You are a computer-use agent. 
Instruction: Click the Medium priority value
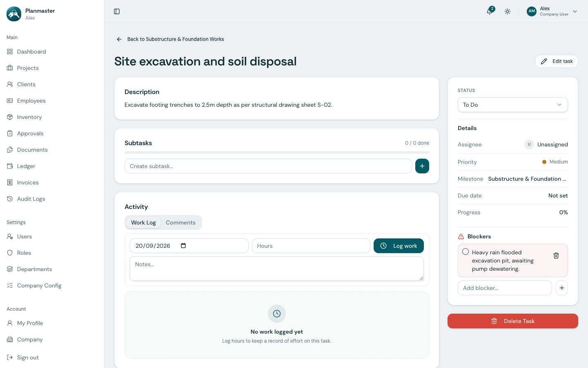[555, 162]
